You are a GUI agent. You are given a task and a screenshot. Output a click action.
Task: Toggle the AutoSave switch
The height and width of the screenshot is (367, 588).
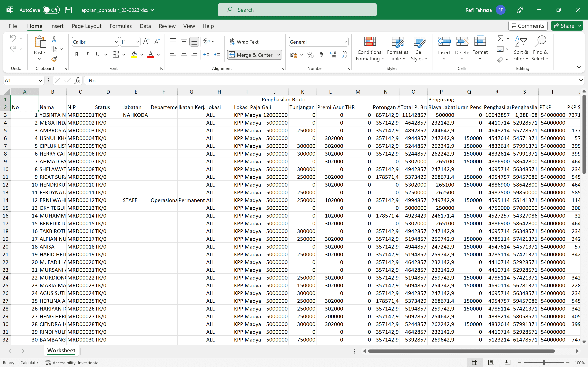[x=51, y=10]
